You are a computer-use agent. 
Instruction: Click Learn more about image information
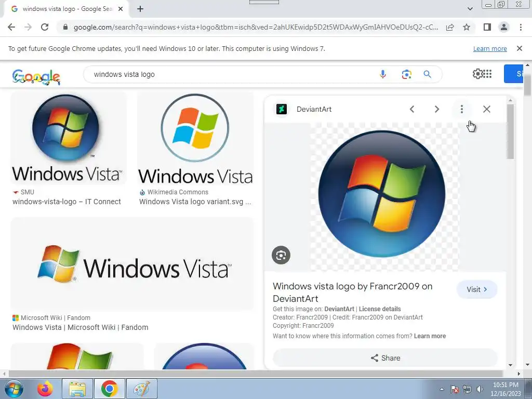(430, 336)
